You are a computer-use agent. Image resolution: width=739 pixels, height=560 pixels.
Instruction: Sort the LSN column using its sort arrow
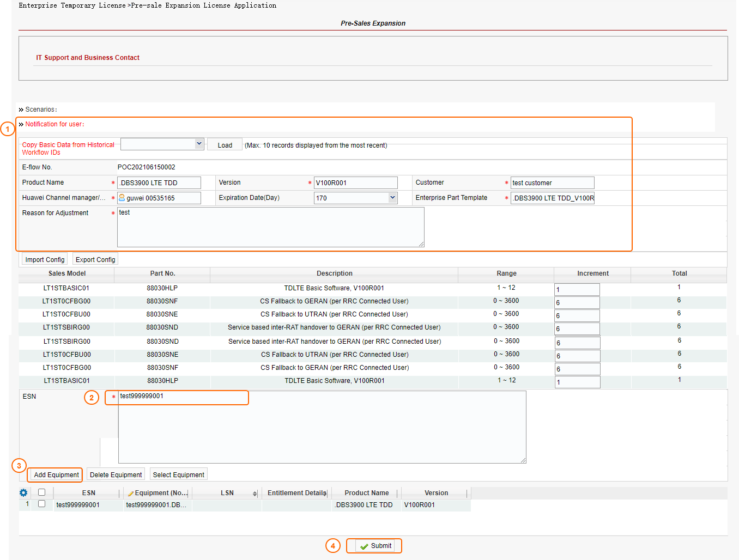(255, 493)
